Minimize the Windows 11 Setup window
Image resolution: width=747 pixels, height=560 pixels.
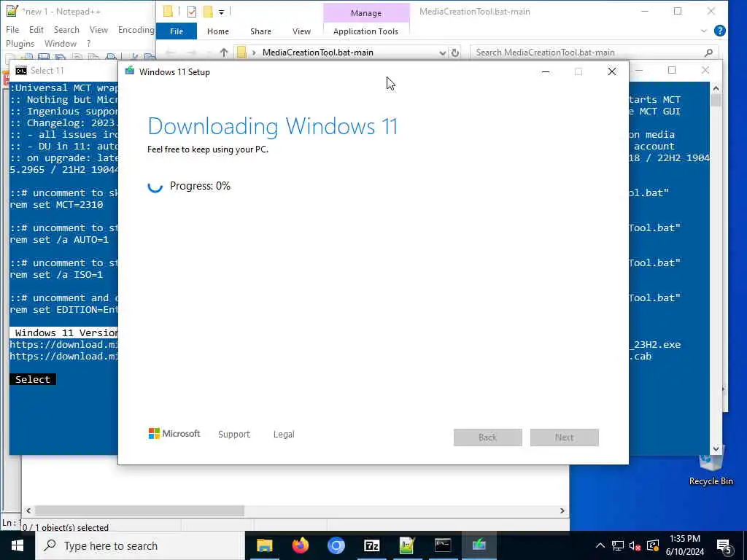point(546,71)
